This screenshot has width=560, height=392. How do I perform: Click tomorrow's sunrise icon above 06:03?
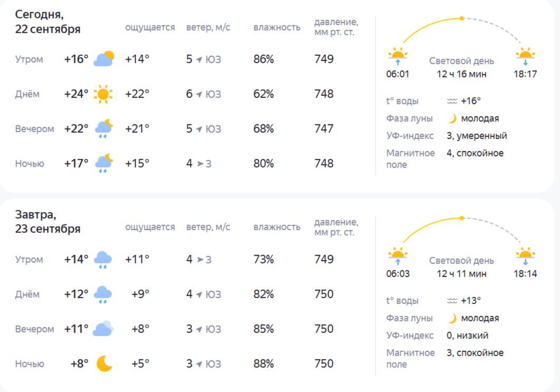[x=398, y=256]
